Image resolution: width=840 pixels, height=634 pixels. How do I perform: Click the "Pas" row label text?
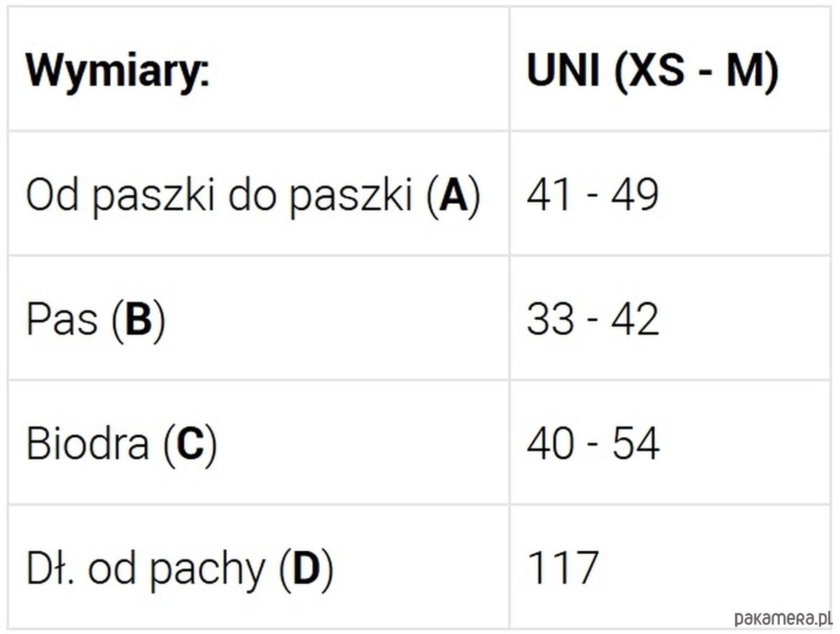pos(62,319)
